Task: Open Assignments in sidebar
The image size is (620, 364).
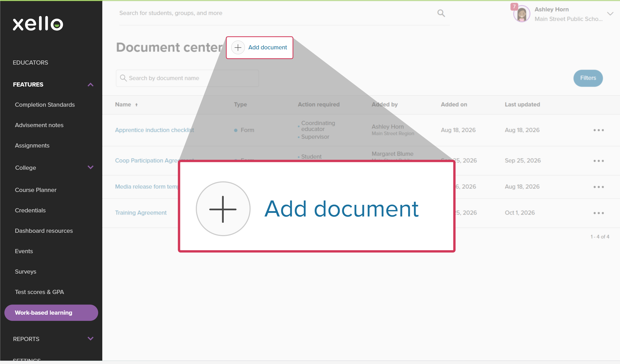Action: [x=32, y=146]
